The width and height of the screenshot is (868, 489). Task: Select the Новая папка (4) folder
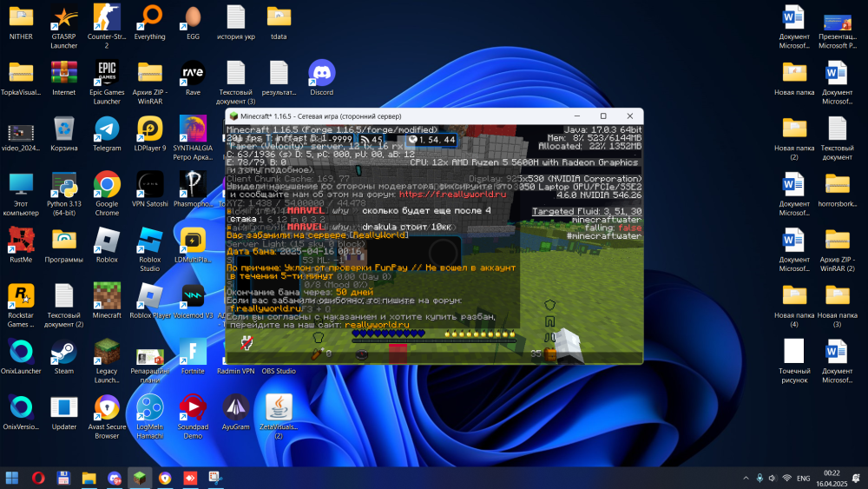coord(794,305)
